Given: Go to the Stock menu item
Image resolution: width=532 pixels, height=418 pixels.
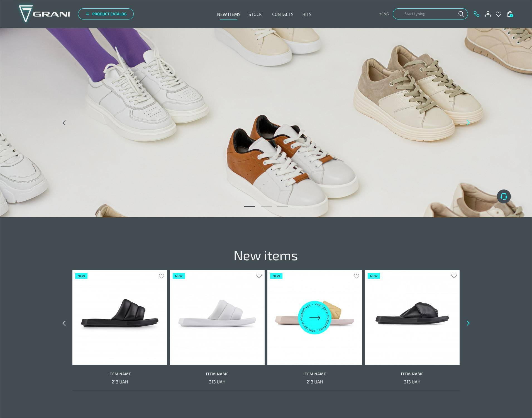Looking at the screenshot, I should pos(255,14).
